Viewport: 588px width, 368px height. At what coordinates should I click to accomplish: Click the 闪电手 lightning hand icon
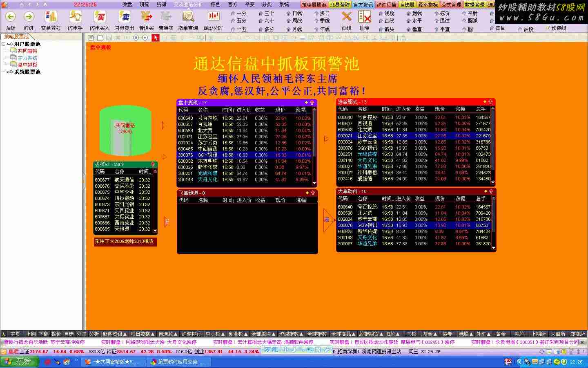tap(75, 17)
